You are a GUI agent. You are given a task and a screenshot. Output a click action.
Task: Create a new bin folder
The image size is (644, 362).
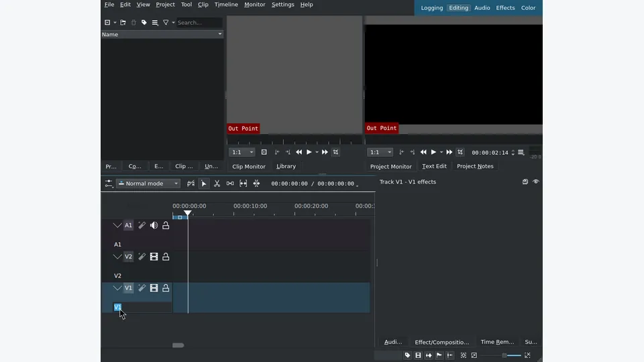pyautogui.click(x=123, y=23)
